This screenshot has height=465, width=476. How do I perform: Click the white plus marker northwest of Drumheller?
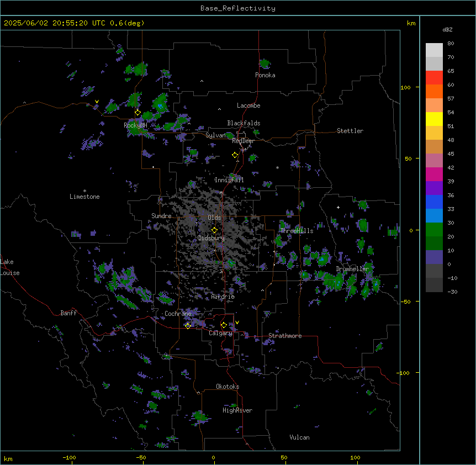click(x=338, y=207)
